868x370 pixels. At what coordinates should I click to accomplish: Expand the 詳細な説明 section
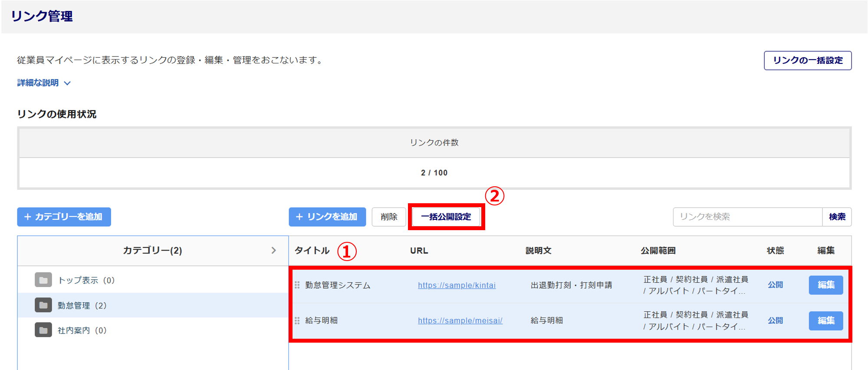pos(44,83)
